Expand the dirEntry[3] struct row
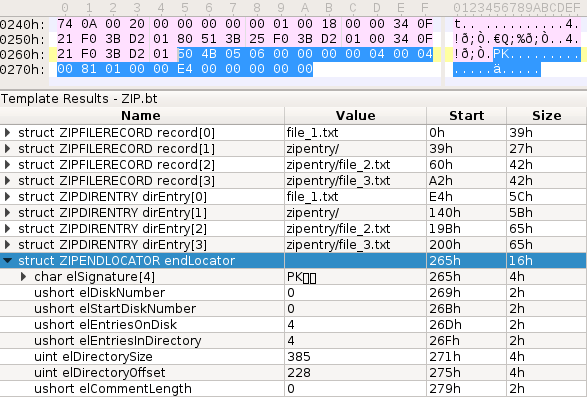 tap(7, 245)
